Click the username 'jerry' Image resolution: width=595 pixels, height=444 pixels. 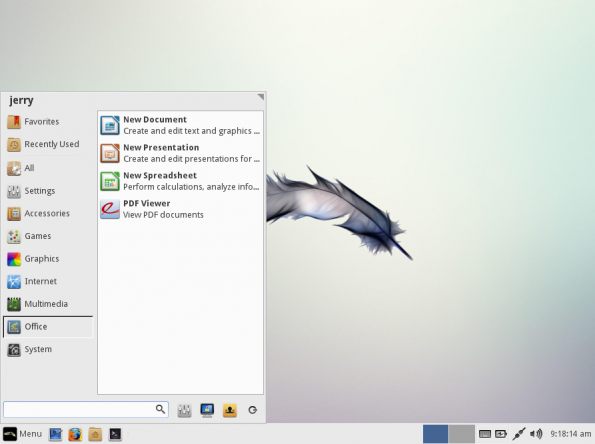pos(21,101)
